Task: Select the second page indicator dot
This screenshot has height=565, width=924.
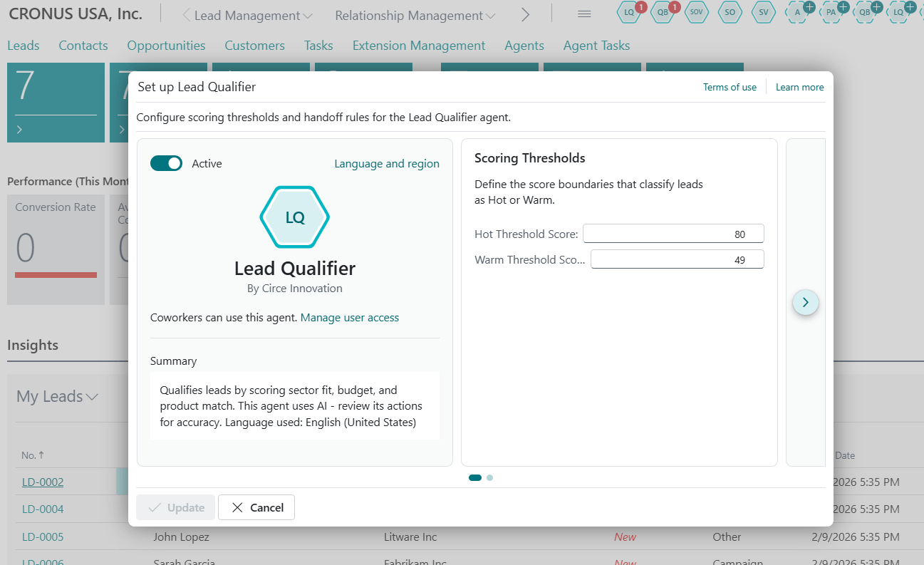Action: pyautogui.click(x=490, y=477)
